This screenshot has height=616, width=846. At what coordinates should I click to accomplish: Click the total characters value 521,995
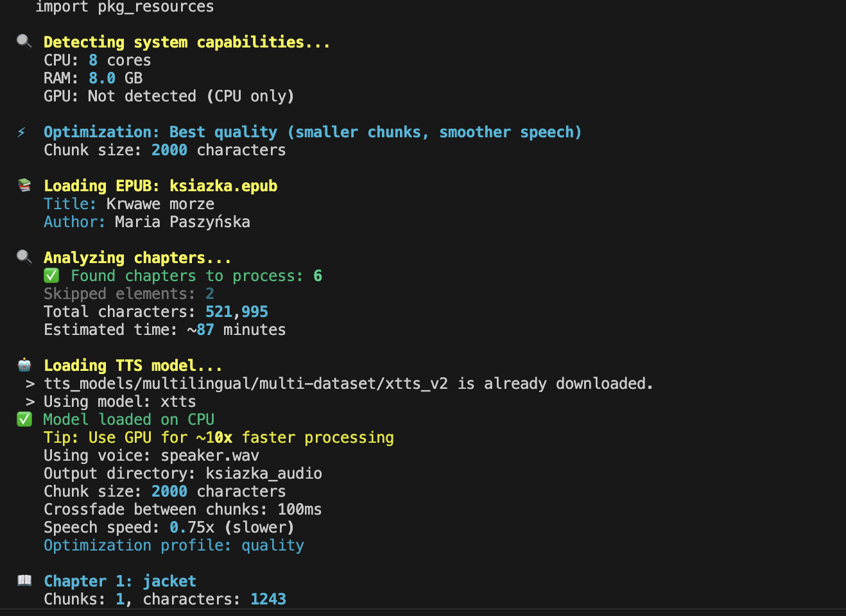click(x=236, y=312)
